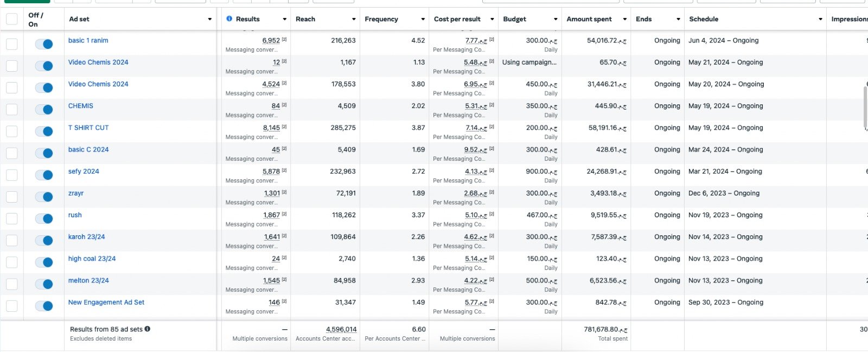Click the Schedule column header
This screenshot has width=868, height=352.
pos(704,19)
